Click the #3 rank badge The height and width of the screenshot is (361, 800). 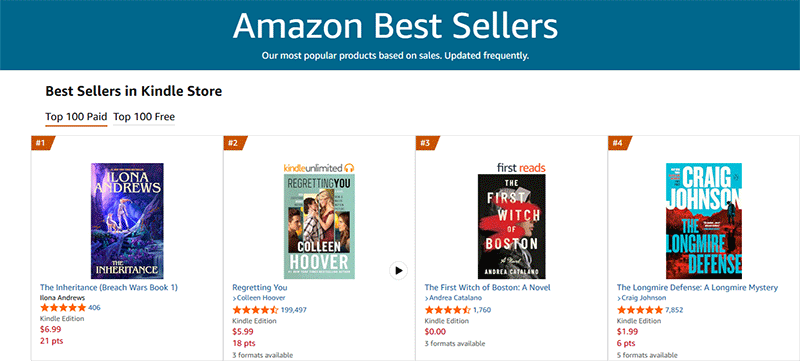[427, 143]
